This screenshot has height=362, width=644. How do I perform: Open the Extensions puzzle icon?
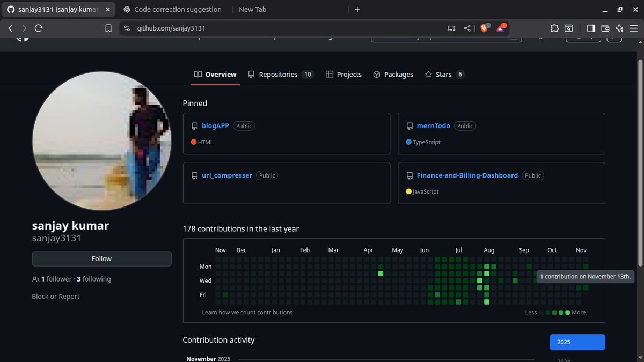[x=554, y=28]
